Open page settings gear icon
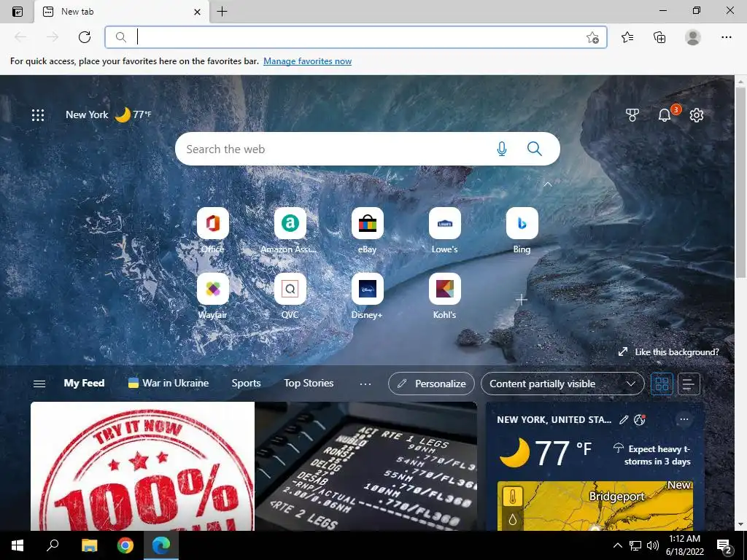The image size is (747, 560). pyautogui.click(x=697, y=114)
